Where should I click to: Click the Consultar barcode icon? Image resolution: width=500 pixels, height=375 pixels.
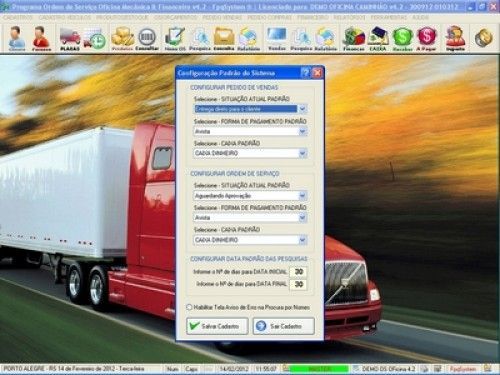click(147, 39)
